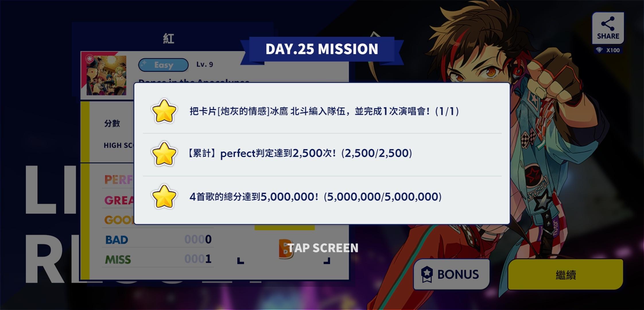Open the BONUS button

[x=451, y=274]
